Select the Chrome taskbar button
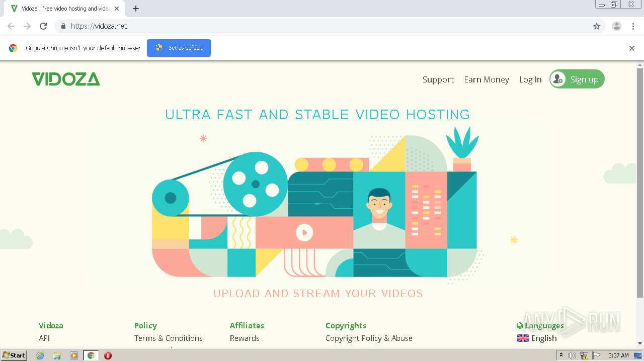 tap(91, 355)
